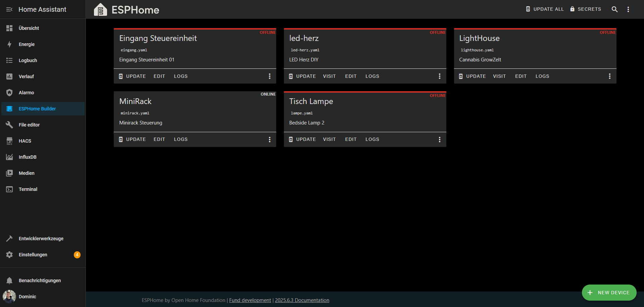Click the Einstellungen notification badge 4

pyautogui.click(x=77, y=255)
